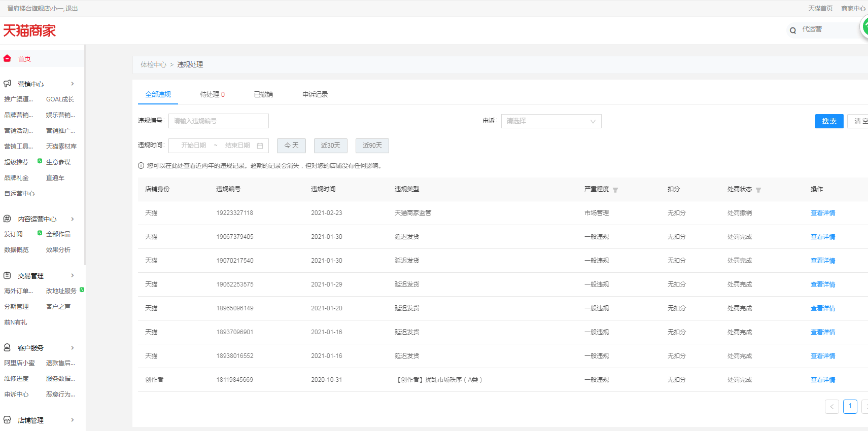868x431 pixels.
Task: Open 生意参谋 in the sidebar
Action: coord(58,162)
